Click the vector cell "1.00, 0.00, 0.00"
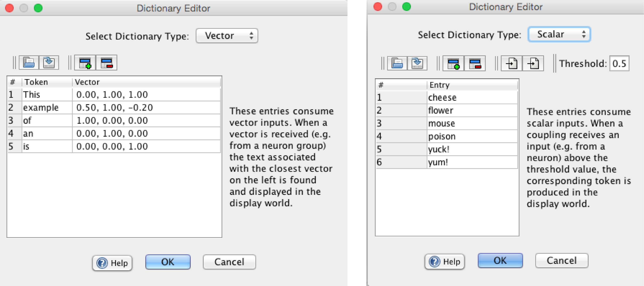The image size is (644, 286). click(112, 120)
